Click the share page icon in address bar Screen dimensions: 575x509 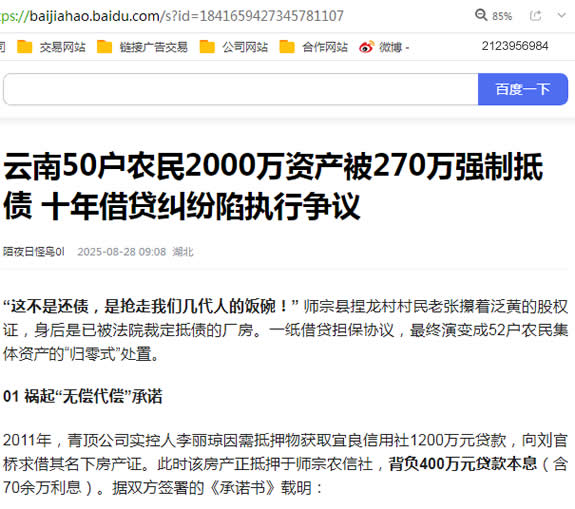click(x=535, y=15)
